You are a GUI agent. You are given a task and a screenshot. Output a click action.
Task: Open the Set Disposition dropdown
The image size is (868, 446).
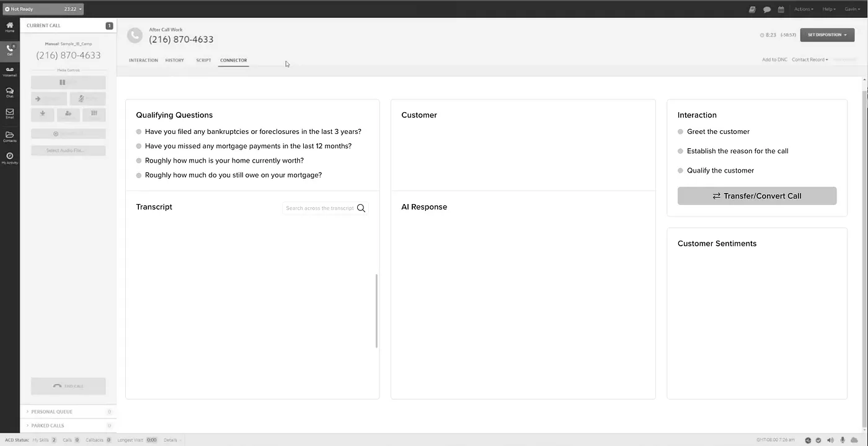coord(827,35)
